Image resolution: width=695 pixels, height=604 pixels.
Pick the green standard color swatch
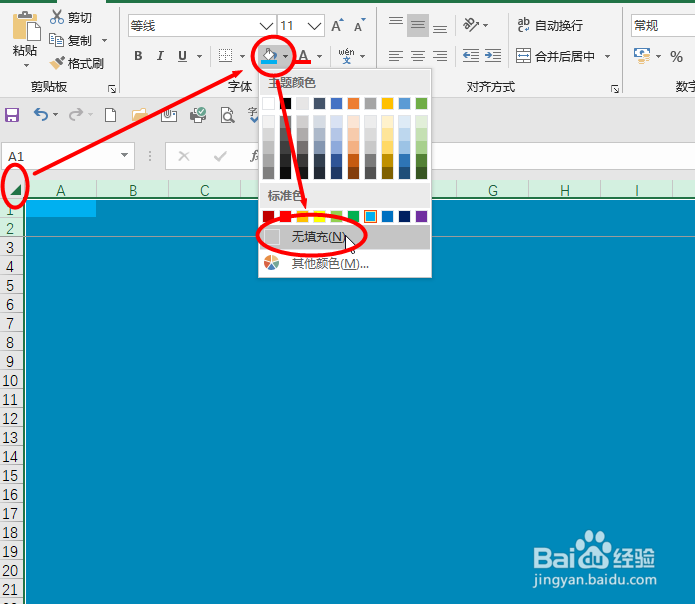(x=353, y=216)
